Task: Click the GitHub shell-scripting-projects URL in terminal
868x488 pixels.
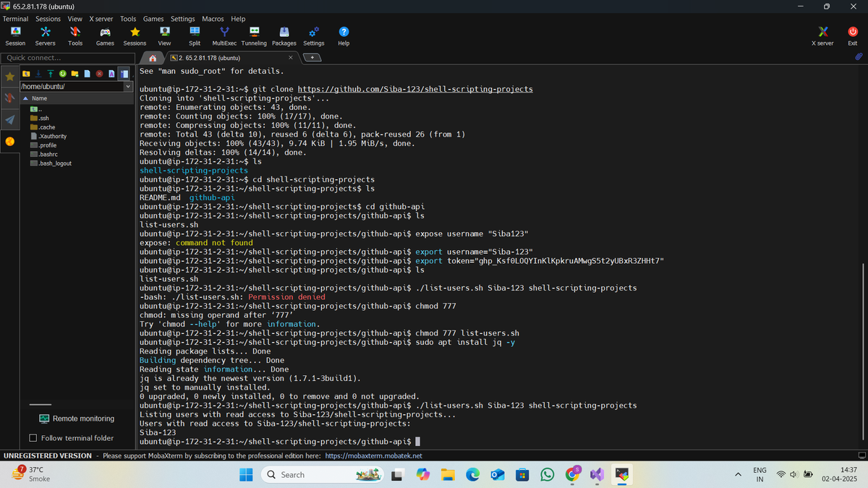Action: 415,89
